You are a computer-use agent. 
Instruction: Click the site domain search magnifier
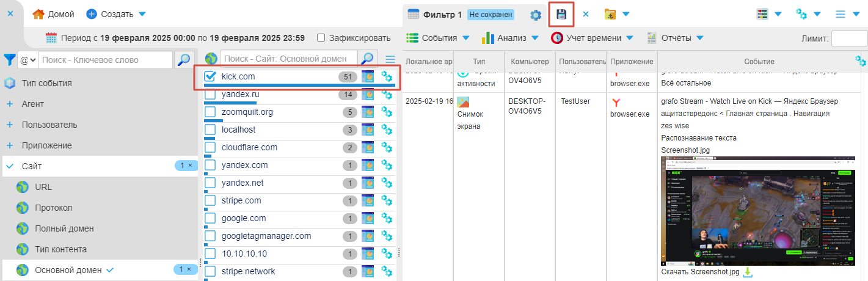pyautogui.click(x=367, y=59)
